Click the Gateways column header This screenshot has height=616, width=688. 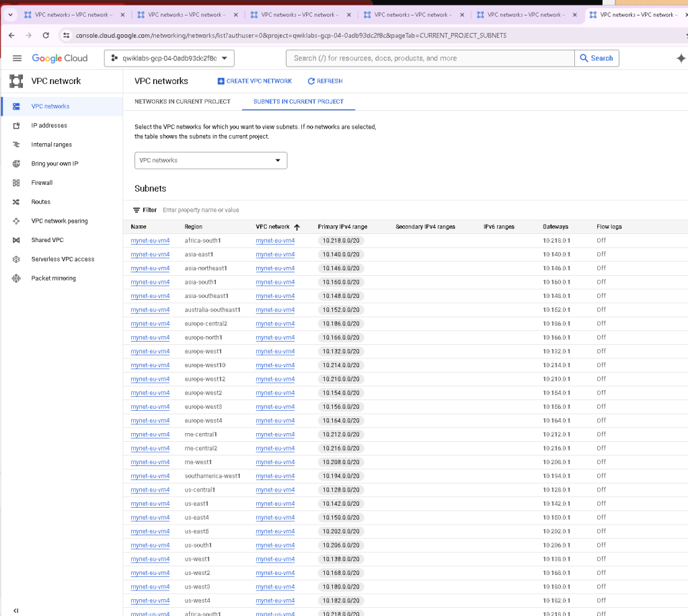click(x=556, y=227)
